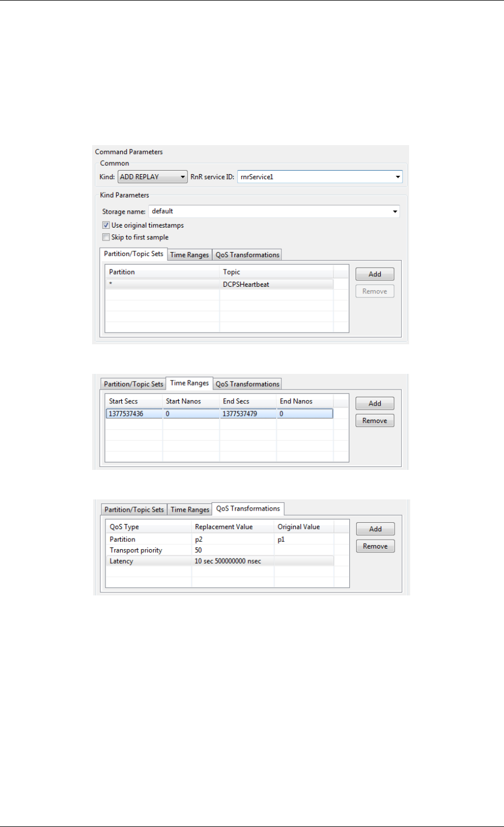The width and height of the screenshot is (504, 827).
Task: Select the Start Nanos value 0
Action: 191,414
